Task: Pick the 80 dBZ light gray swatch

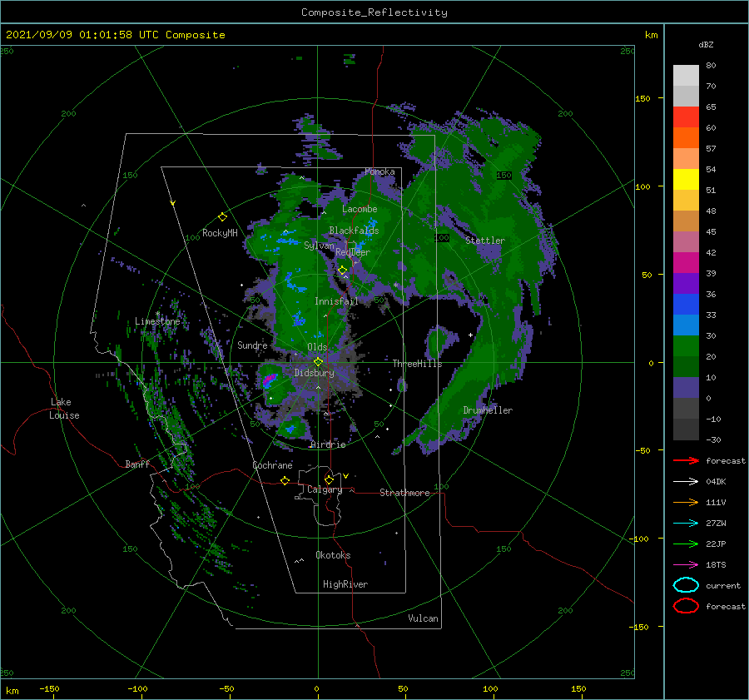Action: pos(686,76)
